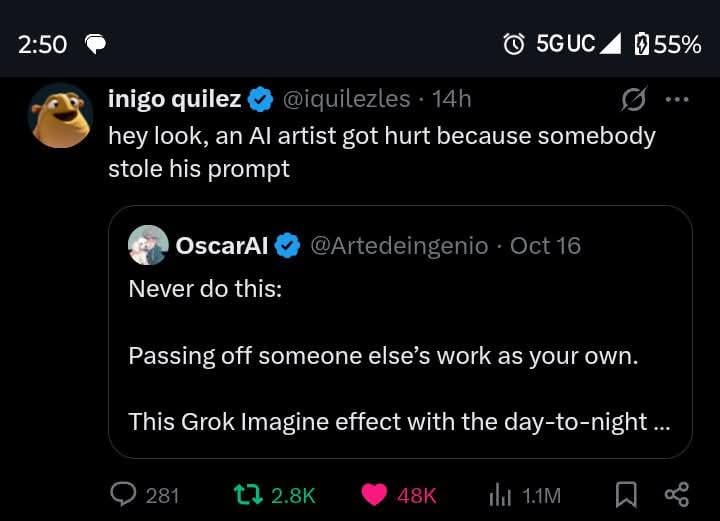Tap the battery status icon
This screenshot has width=720, height=521.
pos(642,44)
